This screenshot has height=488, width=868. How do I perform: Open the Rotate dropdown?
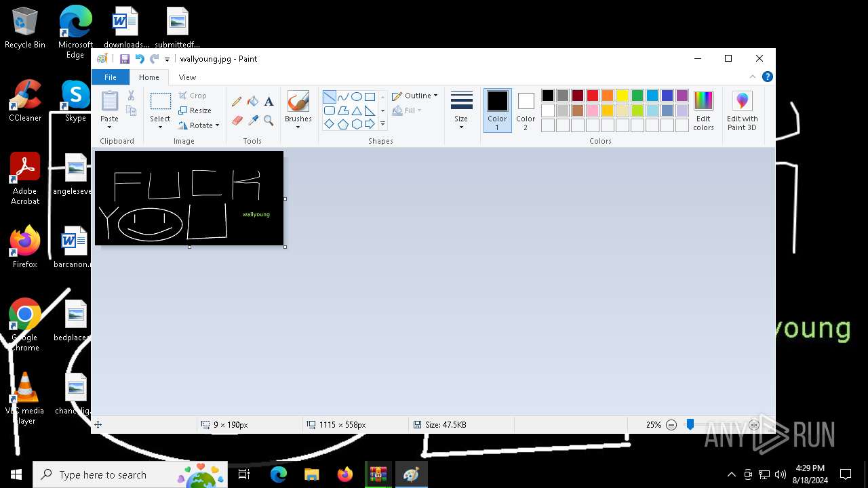199,125
